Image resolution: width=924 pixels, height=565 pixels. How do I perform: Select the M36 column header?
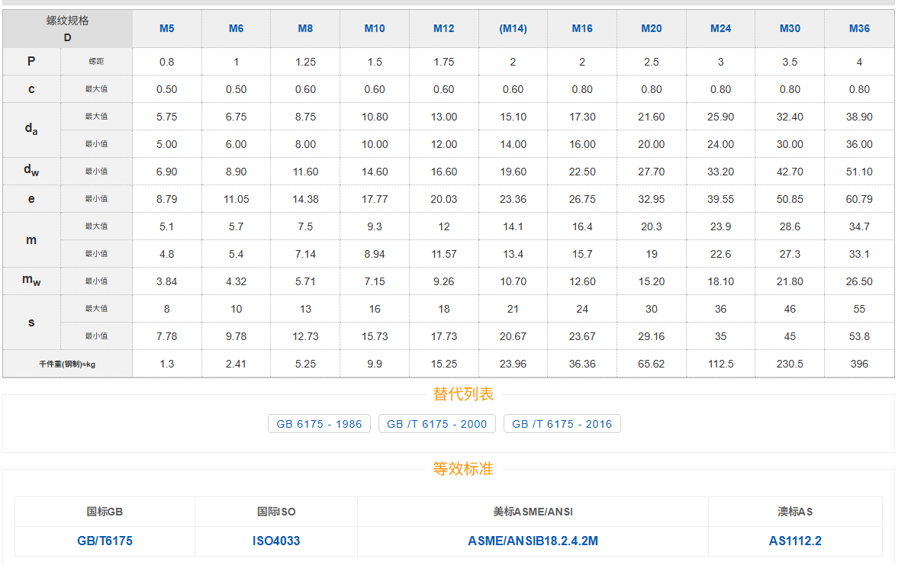(x=859, y=28)
